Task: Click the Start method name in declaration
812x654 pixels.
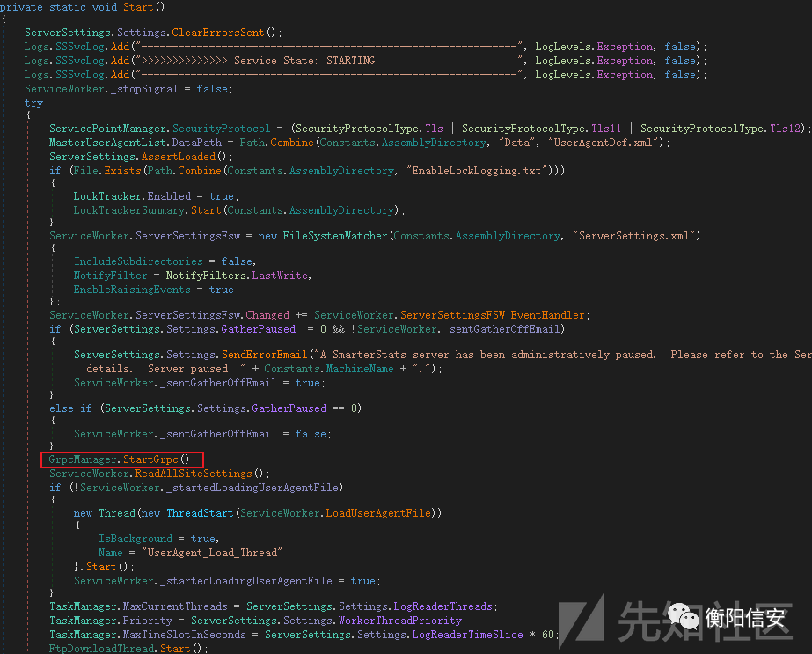Action: pos(138,7)
